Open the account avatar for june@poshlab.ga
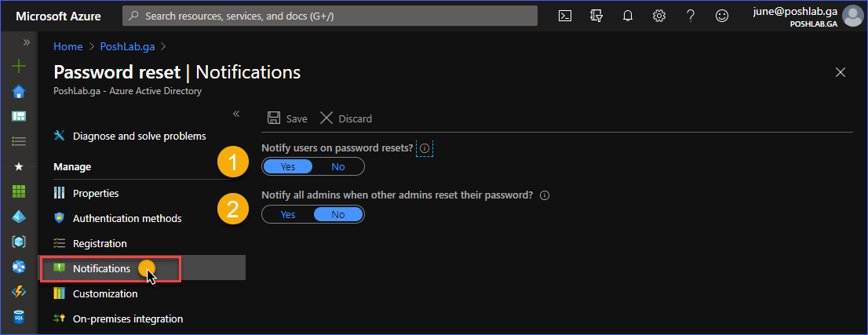 coord(852,16)
